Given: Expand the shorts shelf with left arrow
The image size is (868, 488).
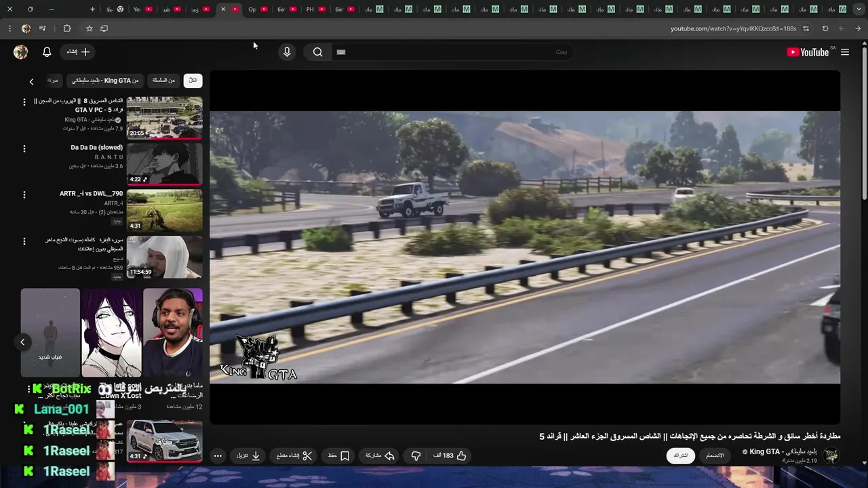Looking at the screenshot, I should [x=22, y=342].
